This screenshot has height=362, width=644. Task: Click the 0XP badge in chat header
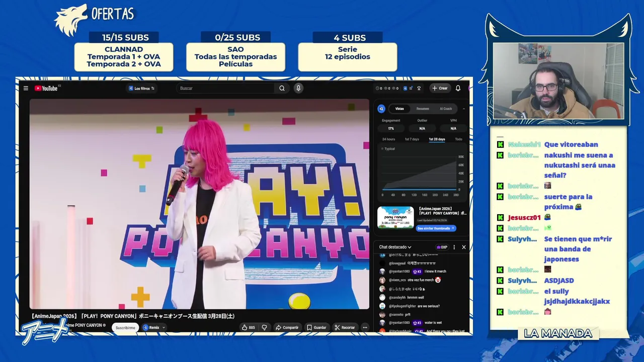[x=442, y=247]
